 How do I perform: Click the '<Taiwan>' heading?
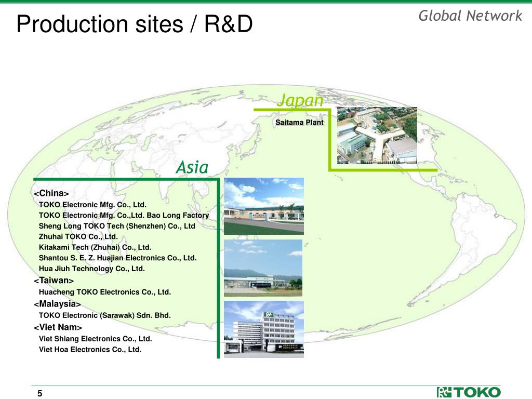(x=54, y=281)
